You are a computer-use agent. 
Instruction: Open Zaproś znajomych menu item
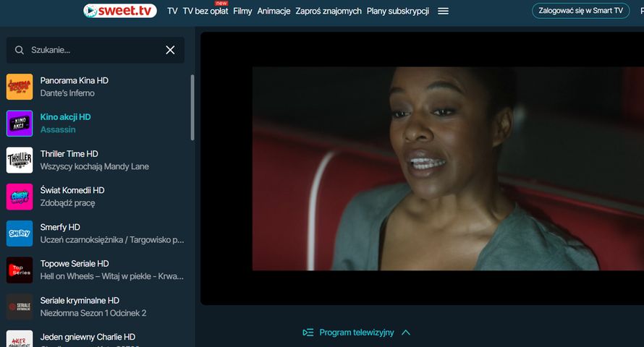coord(329,11)
